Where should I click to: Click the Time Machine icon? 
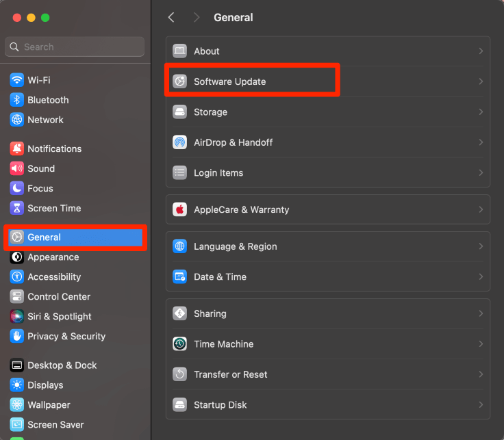pos(179,344)
